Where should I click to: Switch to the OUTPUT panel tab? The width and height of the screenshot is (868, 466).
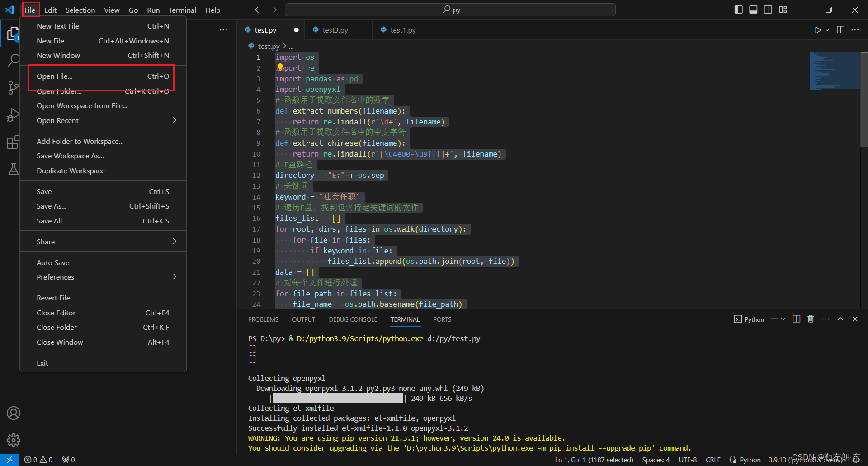coord(303,319)
